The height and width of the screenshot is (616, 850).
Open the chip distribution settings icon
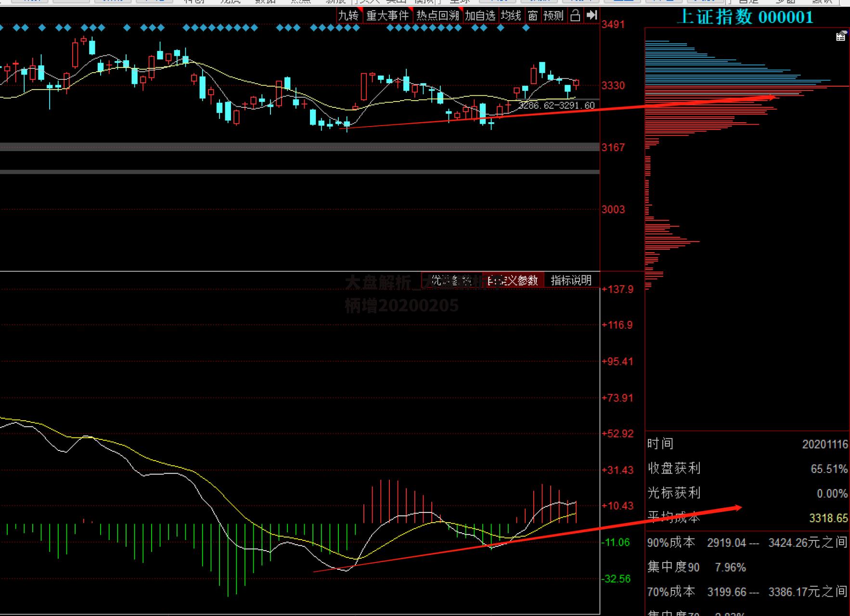[x=841, y=36]
